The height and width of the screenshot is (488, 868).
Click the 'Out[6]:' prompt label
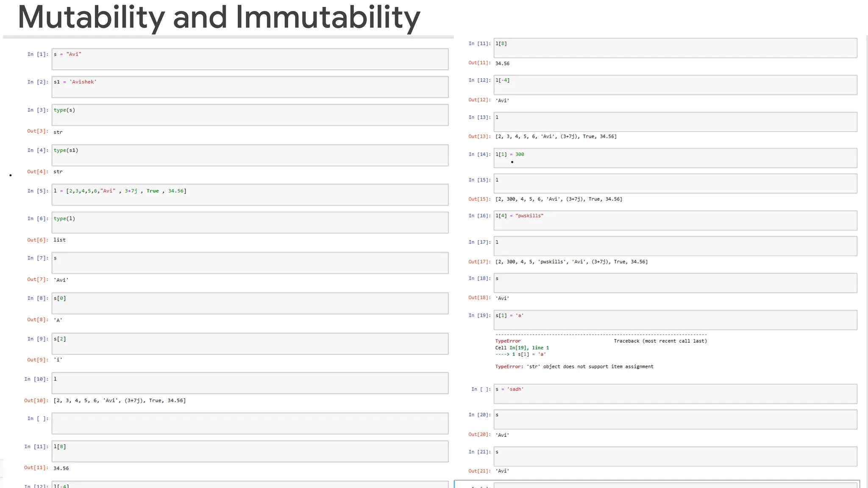(38, 240)
